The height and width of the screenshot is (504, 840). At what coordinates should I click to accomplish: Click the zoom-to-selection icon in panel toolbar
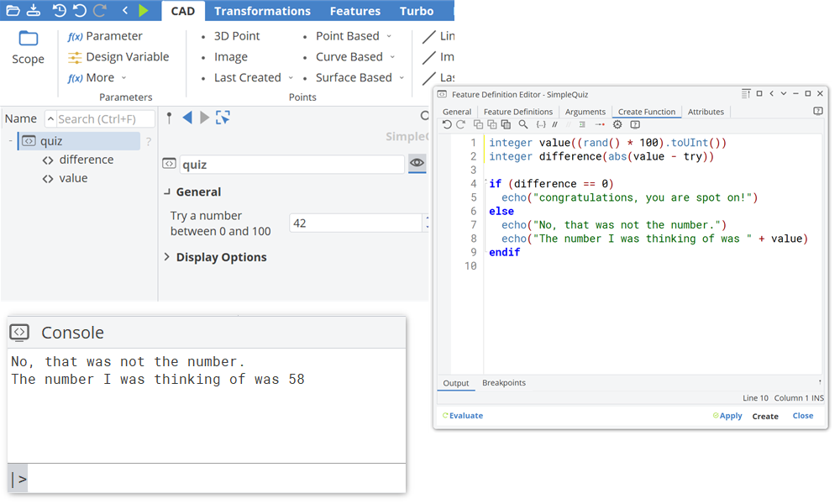pyautogui.click(x=223, y=118)
